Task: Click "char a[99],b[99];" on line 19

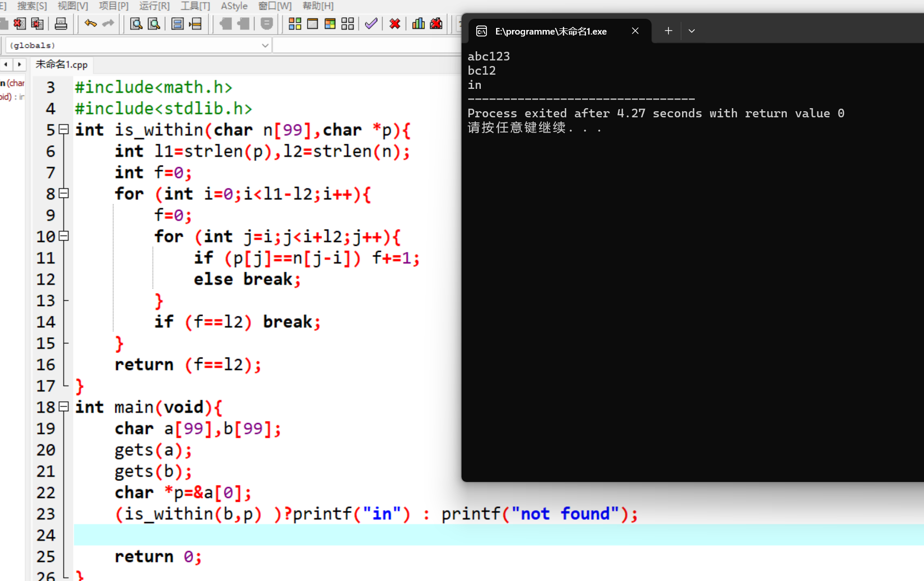Action: point(198,428)
